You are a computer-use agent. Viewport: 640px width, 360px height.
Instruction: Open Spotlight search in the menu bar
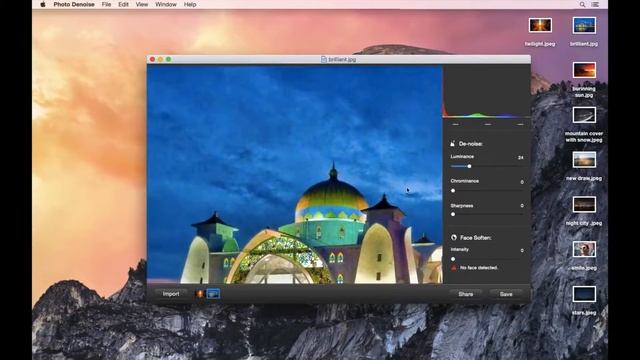(x=582, y=4)
